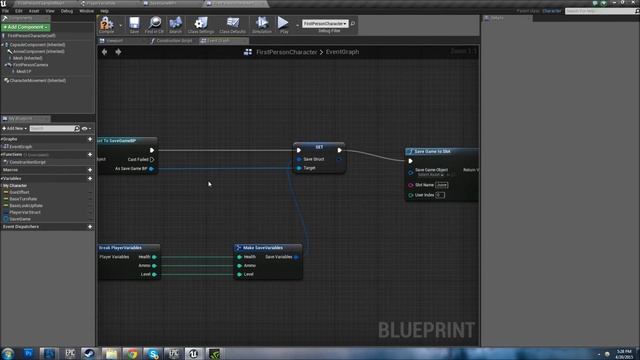Click Make SaveVariables output pin
This screenshot has width=640, height=360.
pyautogui.click(x=296, y=257)
